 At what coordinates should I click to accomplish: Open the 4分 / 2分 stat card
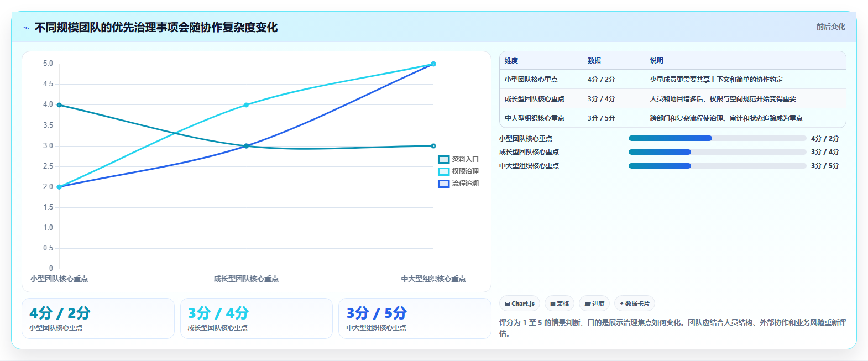pyautogui.click(x=98, y=318)
